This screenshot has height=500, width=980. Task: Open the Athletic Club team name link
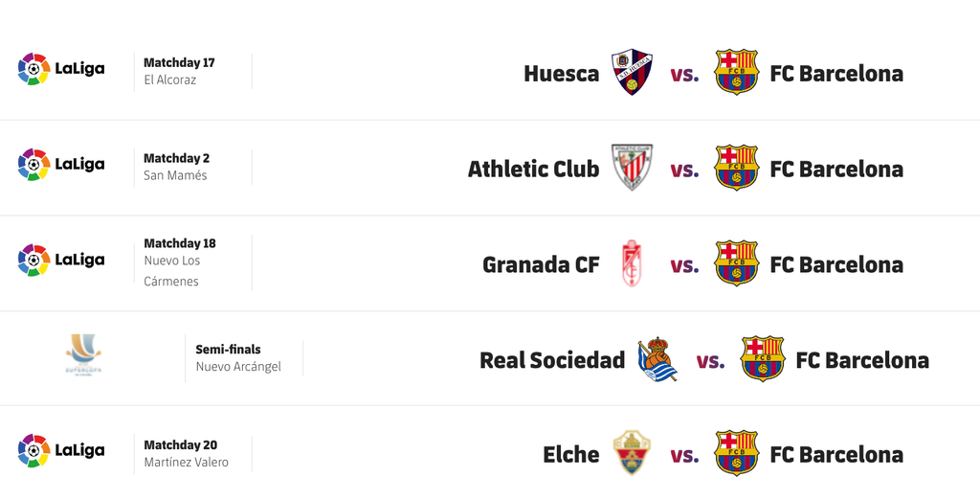coord(533,170)
